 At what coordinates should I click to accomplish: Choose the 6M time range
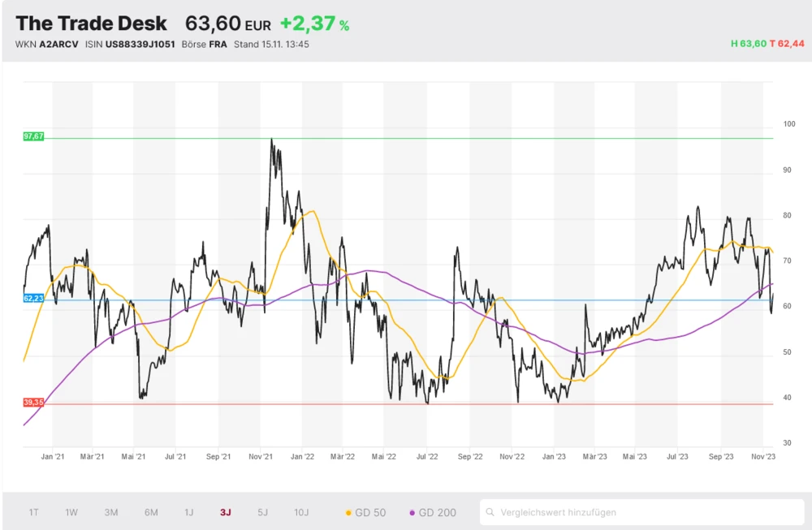pyautogui.click(x=151, y=512)
